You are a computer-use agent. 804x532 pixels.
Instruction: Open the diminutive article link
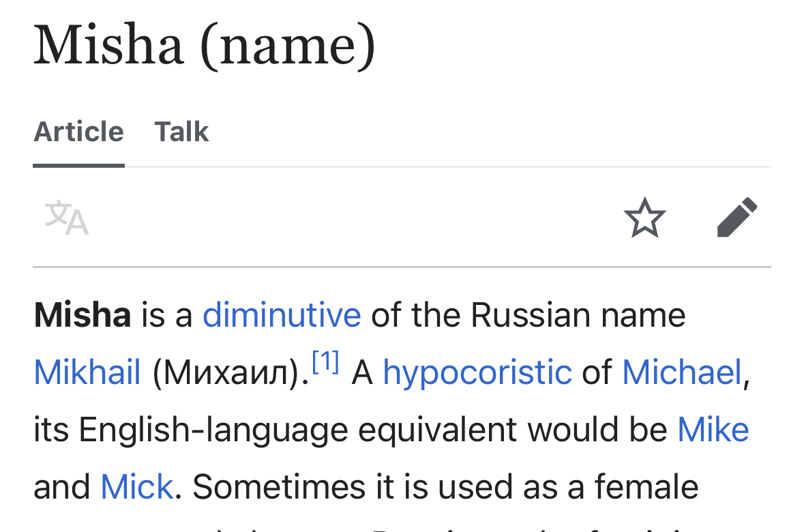(282, 315)
